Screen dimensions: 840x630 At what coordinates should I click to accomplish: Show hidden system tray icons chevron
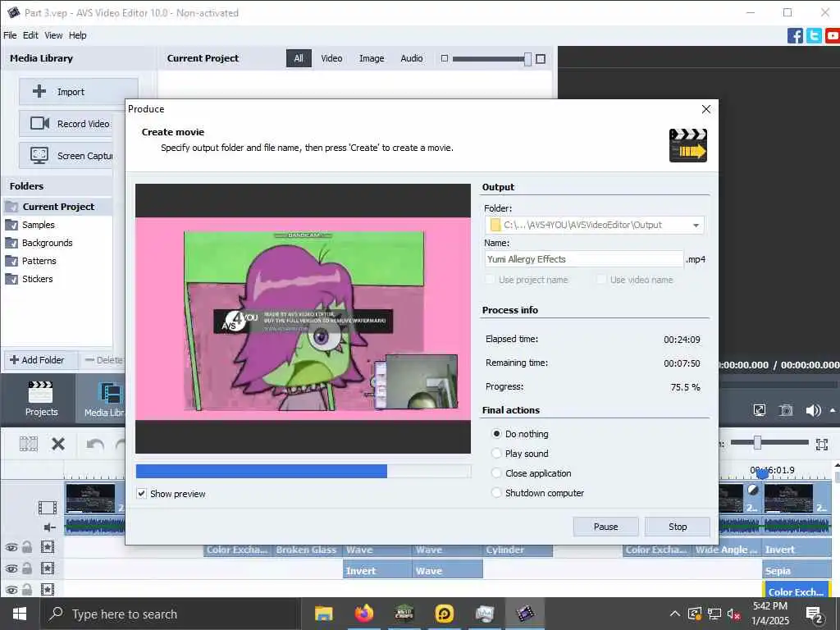point(675,614)
